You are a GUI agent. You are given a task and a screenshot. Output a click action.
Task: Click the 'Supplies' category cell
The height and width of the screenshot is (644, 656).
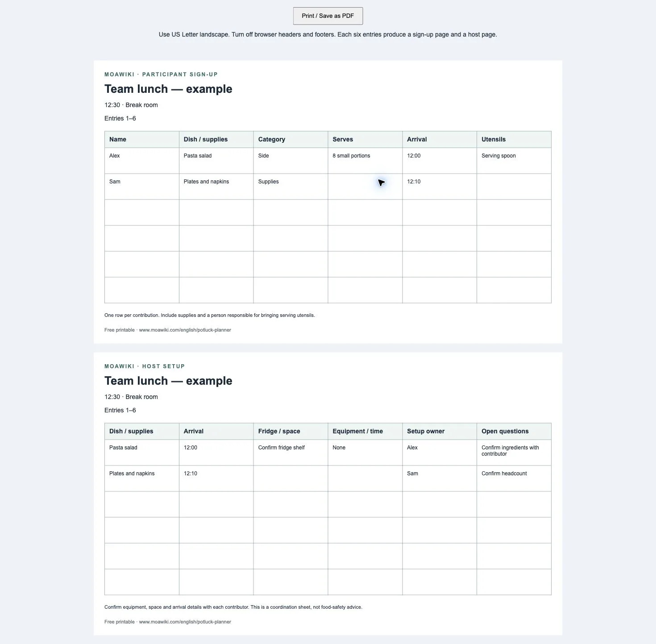[291, 187]
